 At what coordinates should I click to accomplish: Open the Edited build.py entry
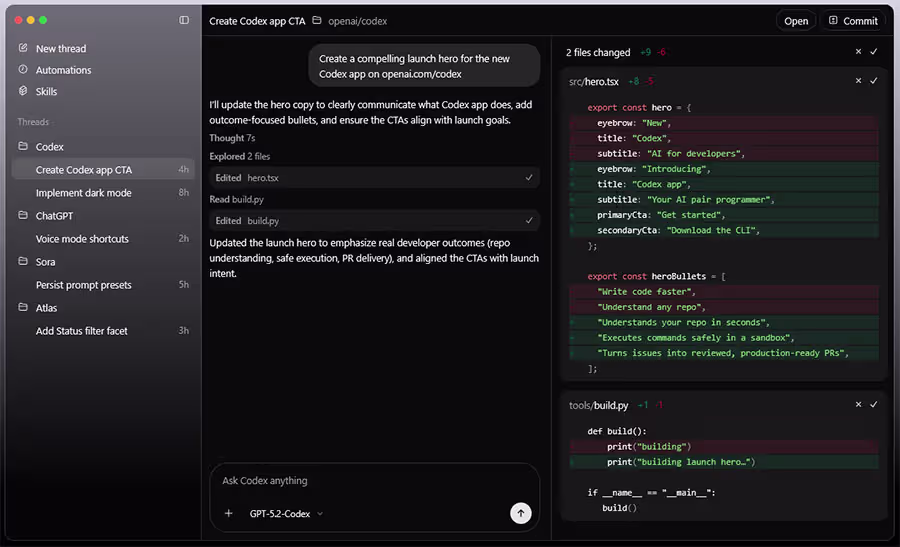(x=374, y=220)
